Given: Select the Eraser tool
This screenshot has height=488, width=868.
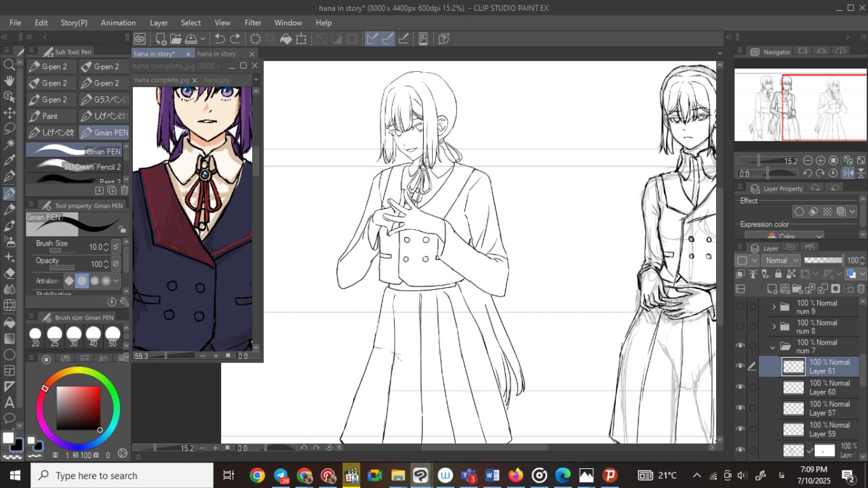Looking at the screenshot, I should pos(9,274).
